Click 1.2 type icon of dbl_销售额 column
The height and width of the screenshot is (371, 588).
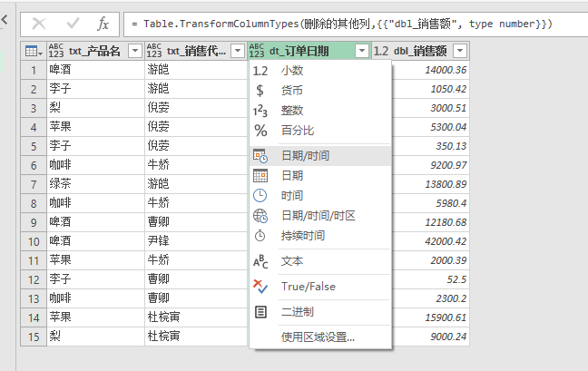coord(381,51)
